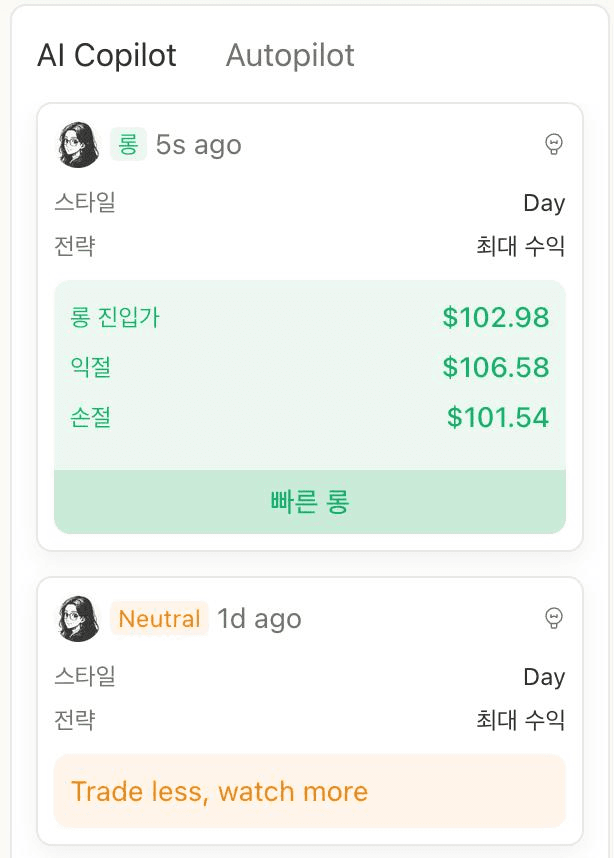
Task: Click the 5s ago timestamp
Action: tap(199, 145)
